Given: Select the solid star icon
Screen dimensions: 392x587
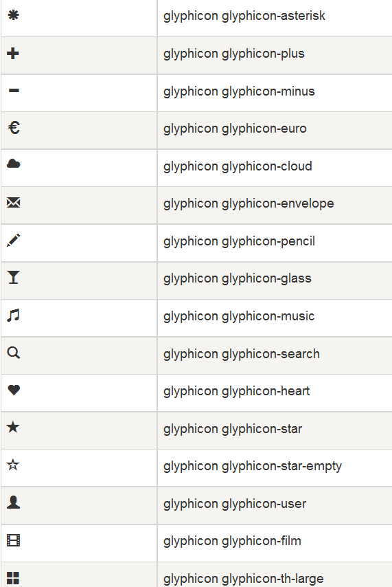Looking at the screenshot, I should pos(13,427).
